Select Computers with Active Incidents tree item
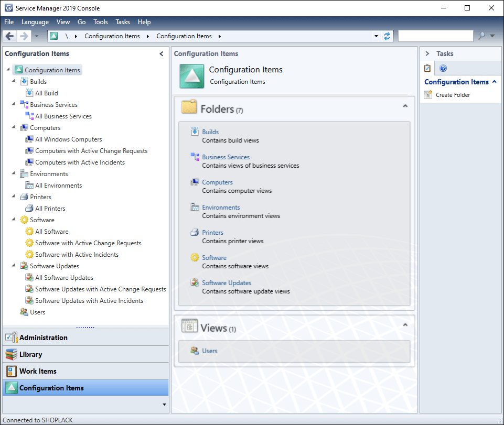 [x=80, y=162]
